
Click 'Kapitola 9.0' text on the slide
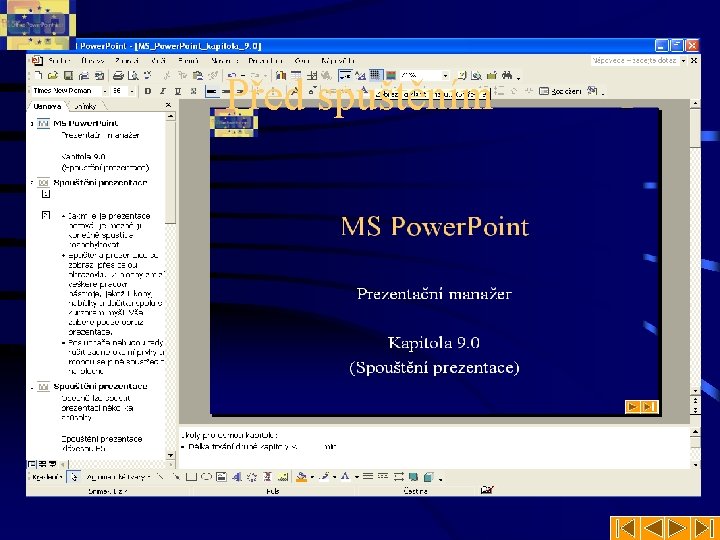434,343
